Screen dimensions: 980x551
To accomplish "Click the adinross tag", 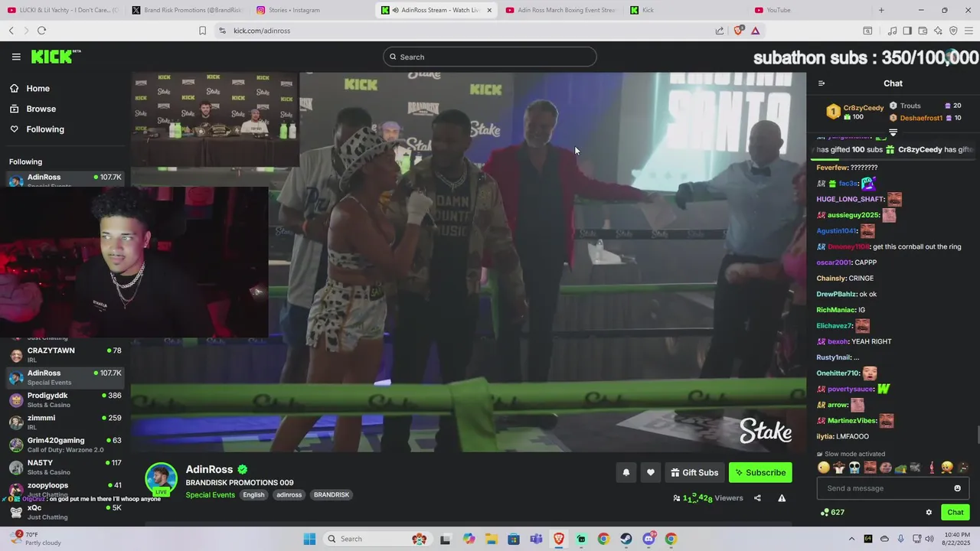I will (x=289, y=495).
